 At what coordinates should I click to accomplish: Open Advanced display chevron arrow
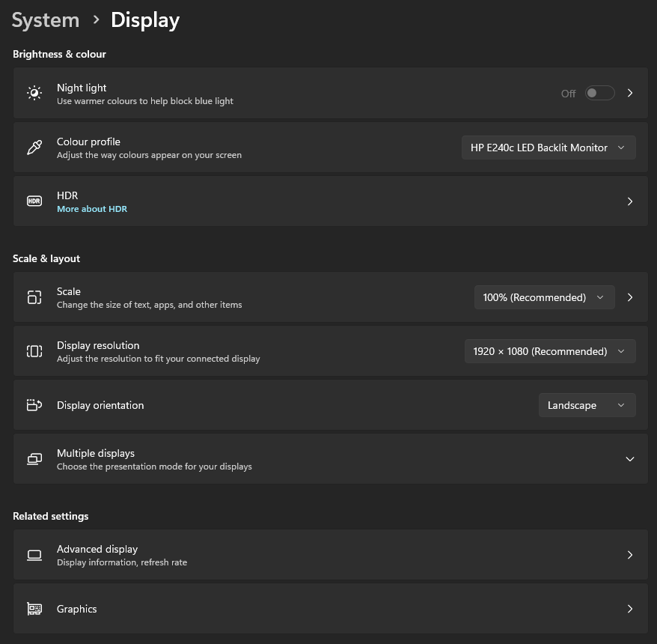(x=630, y=555)
